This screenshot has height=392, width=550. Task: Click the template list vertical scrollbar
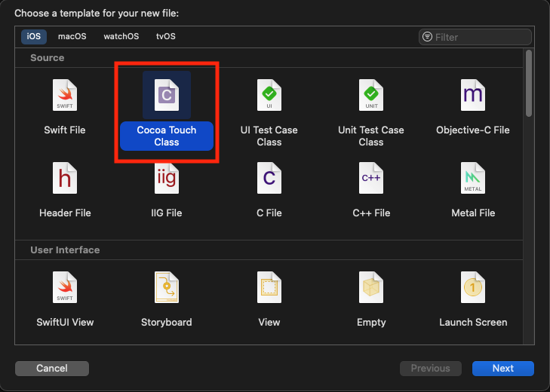tap(529, 84)
